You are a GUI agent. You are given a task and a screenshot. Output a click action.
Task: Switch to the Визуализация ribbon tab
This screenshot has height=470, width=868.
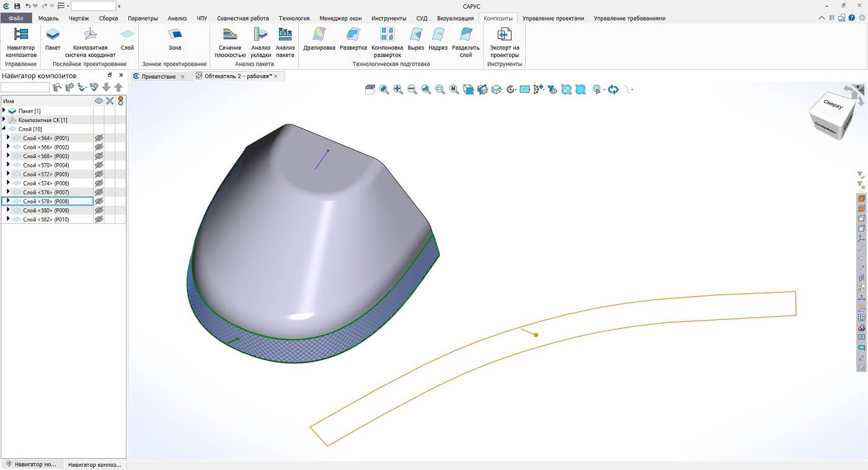click(455, 18)
